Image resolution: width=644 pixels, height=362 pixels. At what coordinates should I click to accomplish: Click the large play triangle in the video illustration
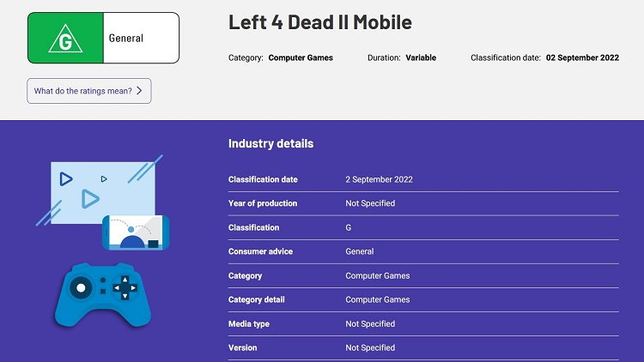click(x=90, y=199)
